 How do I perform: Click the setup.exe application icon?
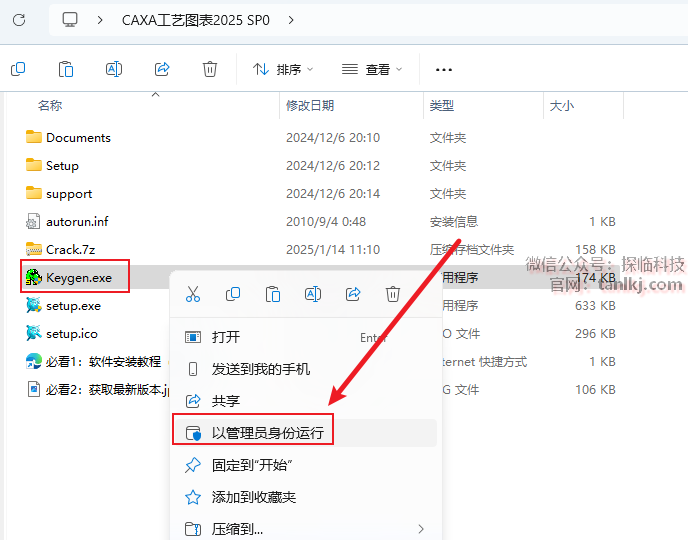point(34,305)
